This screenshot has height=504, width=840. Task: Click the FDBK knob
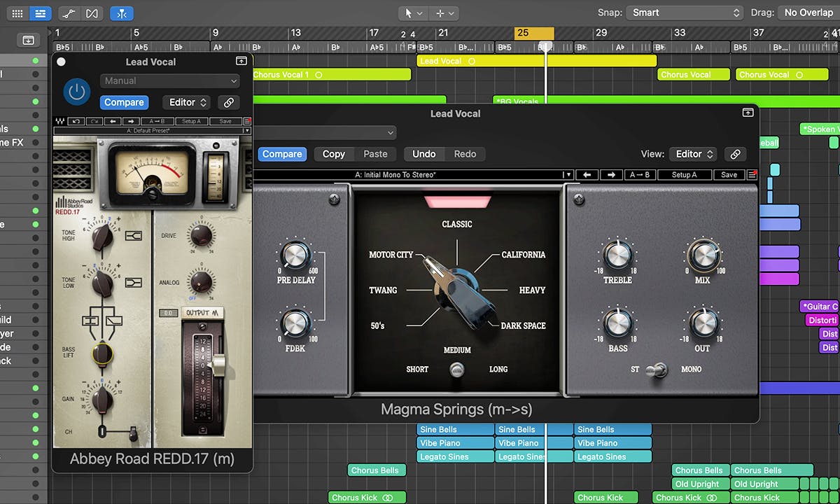tap(296, 323)
